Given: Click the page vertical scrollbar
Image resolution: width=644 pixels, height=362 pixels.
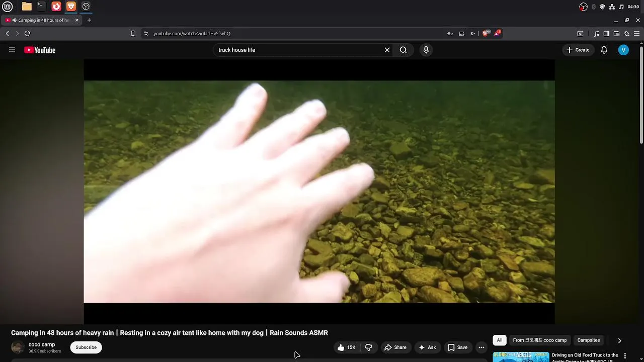Looking at the screenshot, I should point(641,94).
